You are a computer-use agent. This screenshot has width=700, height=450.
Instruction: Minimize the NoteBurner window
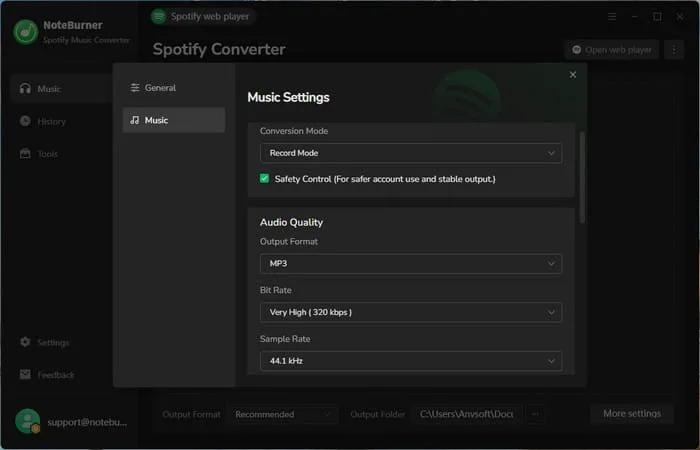[634, 17]
